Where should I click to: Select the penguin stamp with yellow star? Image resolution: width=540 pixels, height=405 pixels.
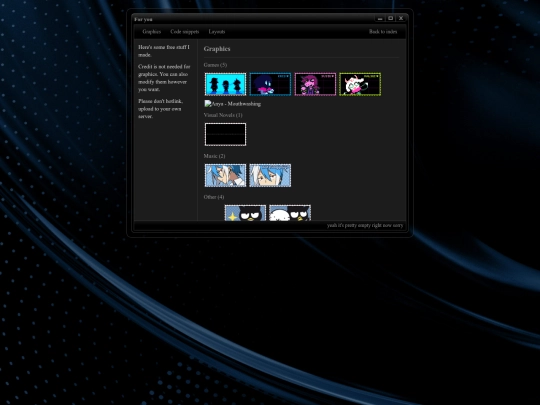(245, 213)
